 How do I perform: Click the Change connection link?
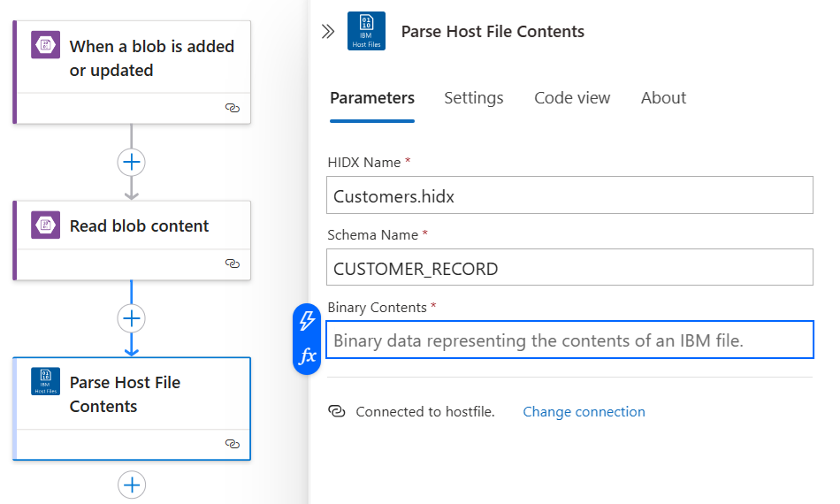click(x=584, y=412)
